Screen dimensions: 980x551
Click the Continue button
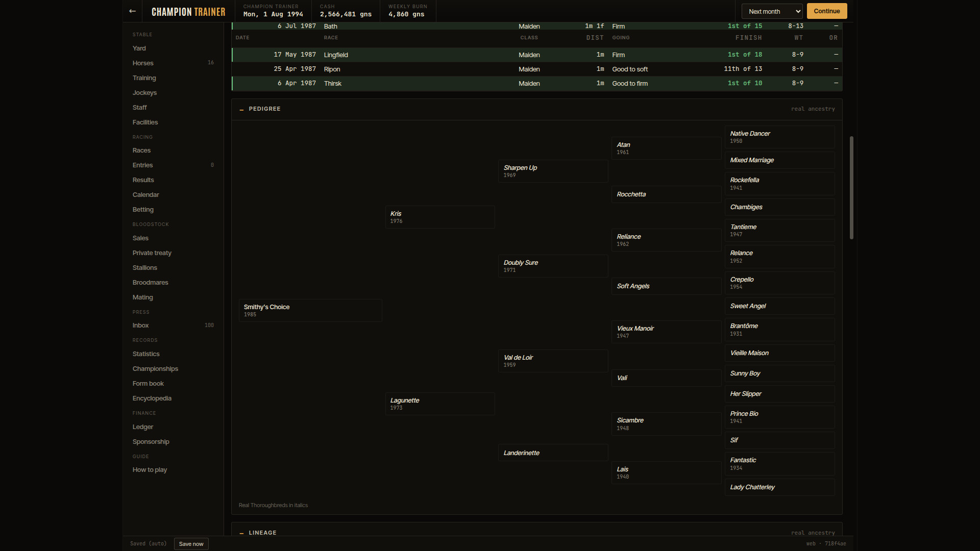[x=826, y=11]
